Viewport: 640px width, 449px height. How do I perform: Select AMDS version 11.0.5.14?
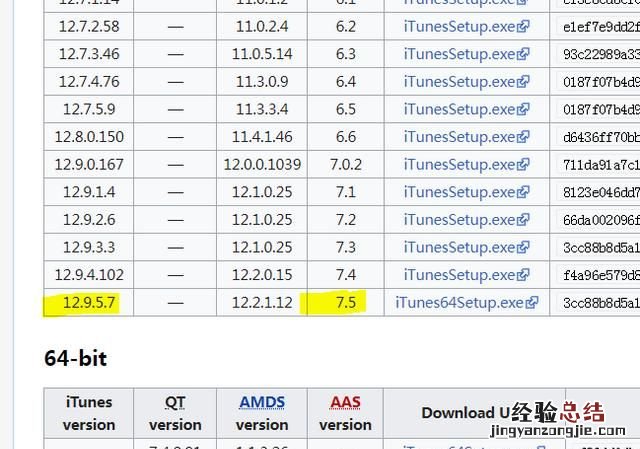click(262, 54)
